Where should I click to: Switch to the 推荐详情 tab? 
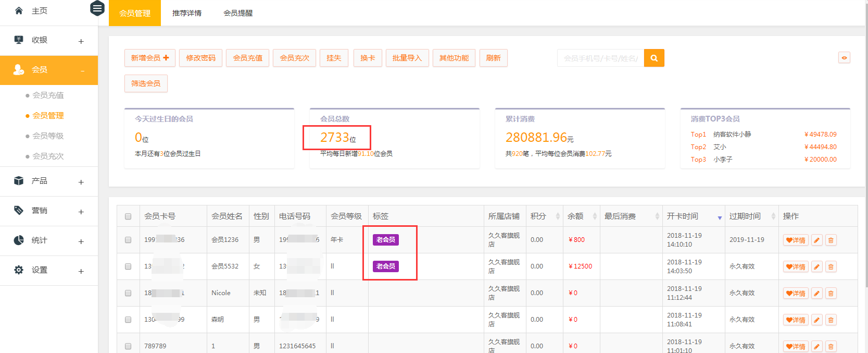tap(187, 13)
